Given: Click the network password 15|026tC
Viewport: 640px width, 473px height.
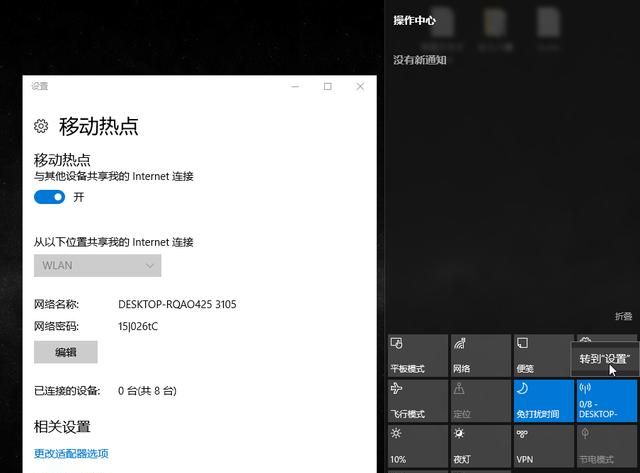Looking at the screenshot, I should point(138,326).
